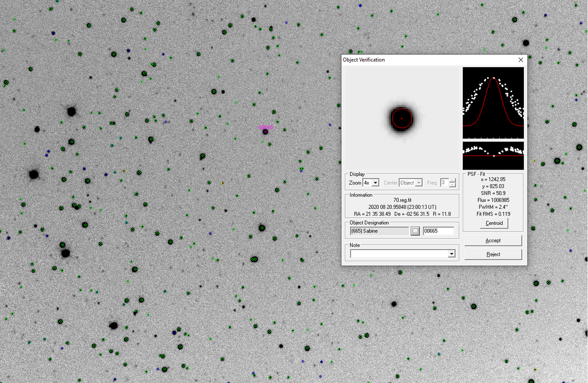Viewport: 588px width, 383px height.
Task: Increase the Freq. value with up arrow
Action: coord(452,181)
